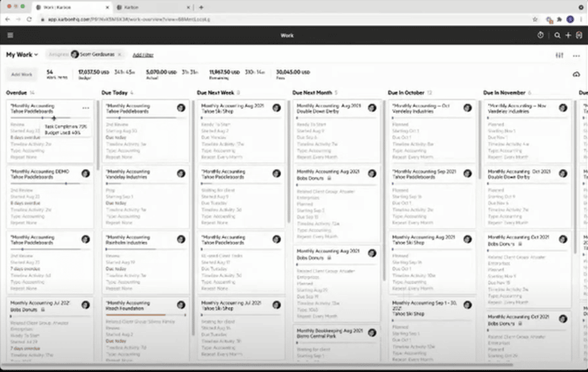Open the Chrome profile avatar
588x372 pixels.
[570, 19]
